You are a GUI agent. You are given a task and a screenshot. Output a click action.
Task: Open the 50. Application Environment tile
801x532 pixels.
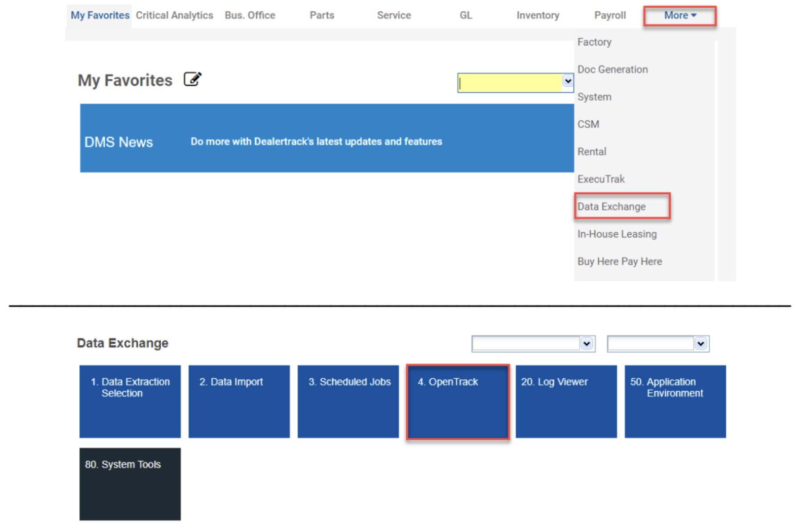(x=675, y=401)
